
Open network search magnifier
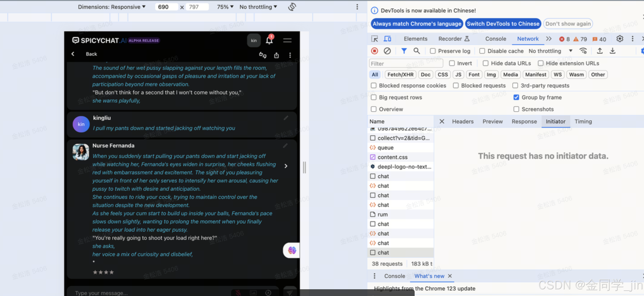(416, 51)
